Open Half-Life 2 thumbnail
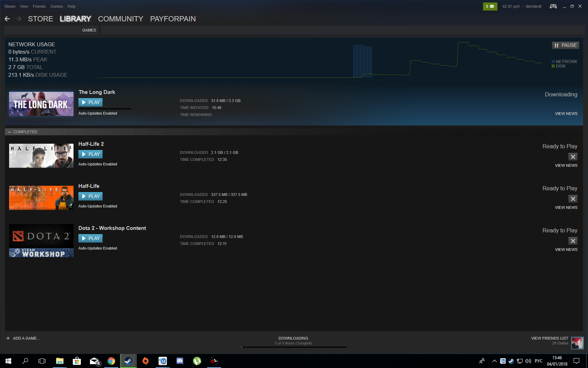588x368 pixels. 41,156
